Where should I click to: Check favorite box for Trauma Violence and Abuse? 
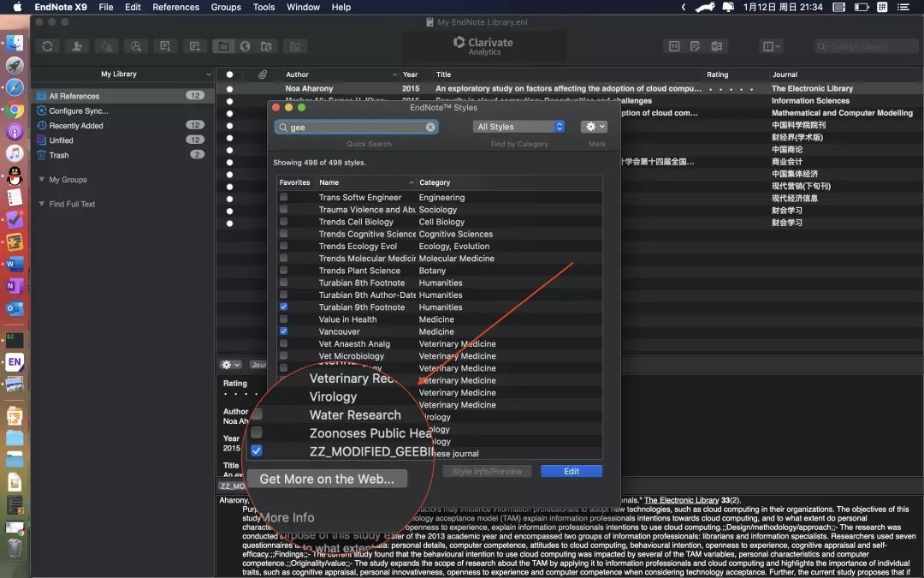click(x=283, y=209)
